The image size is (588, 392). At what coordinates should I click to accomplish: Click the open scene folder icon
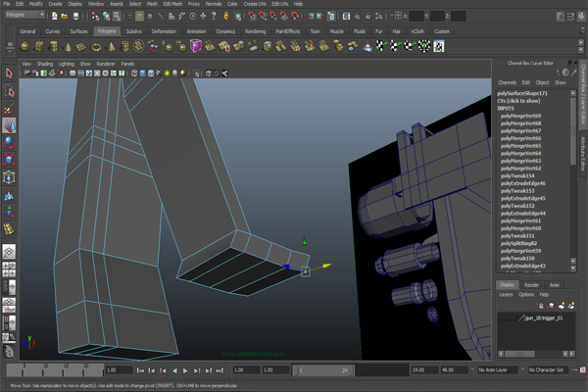[x=65, y=16]
